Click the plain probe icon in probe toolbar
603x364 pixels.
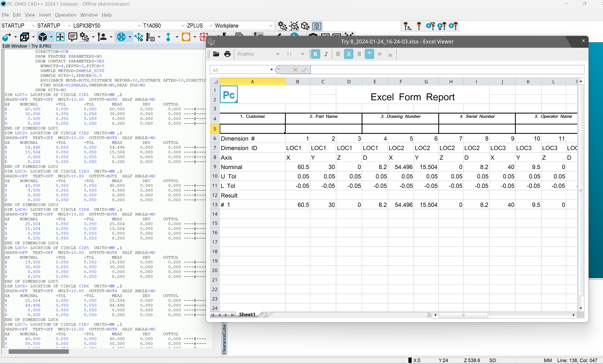click(x=419, y=26)
